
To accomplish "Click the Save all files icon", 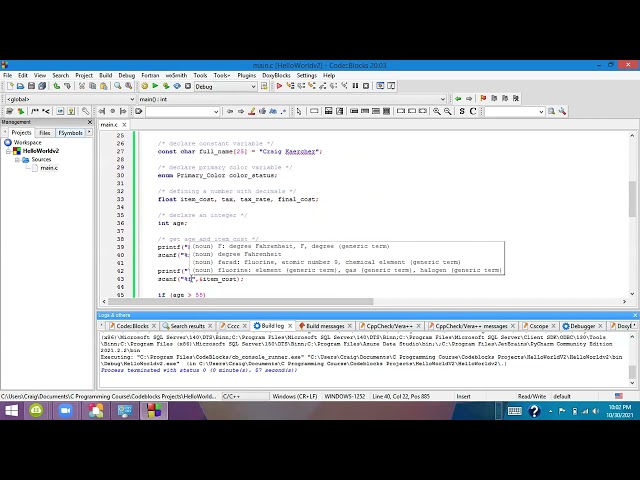I will tap(42, 86).
